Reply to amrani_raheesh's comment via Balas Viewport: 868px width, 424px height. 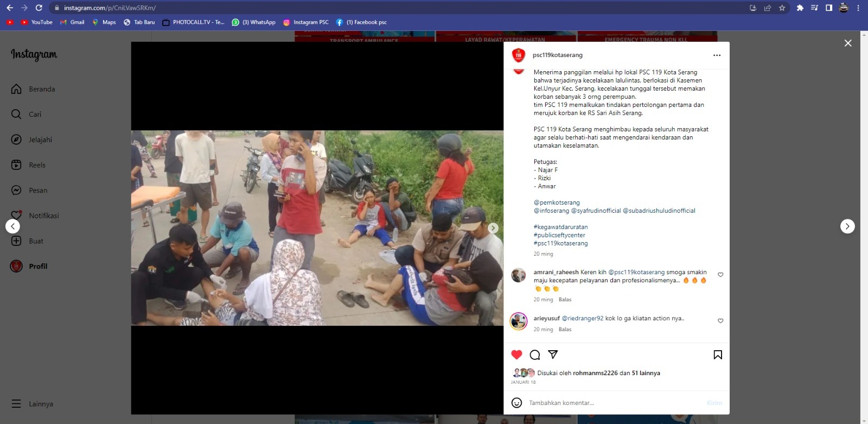coord(565,300)
